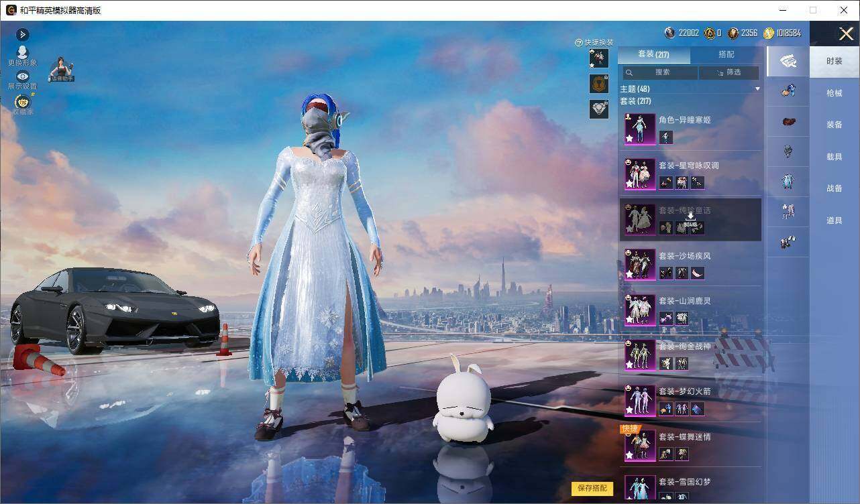Image resolution: width=860 pixels, height=504 pixels.
Task: Click the 22002 currency balance icon
Action: (x=670, y=33)
